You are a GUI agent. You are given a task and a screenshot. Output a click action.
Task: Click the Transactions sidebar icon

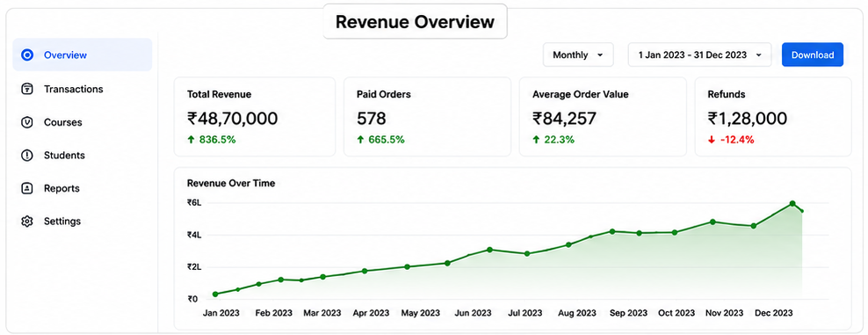pyautogui.click(x=27, y=89)
